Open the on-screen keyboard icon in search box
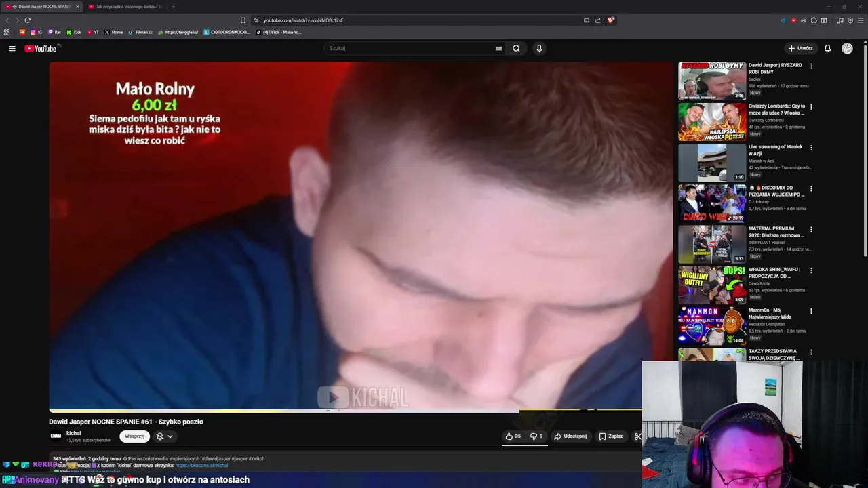This screenshot has width=868, height=488. pyautogui.click(x=498, y=48)
